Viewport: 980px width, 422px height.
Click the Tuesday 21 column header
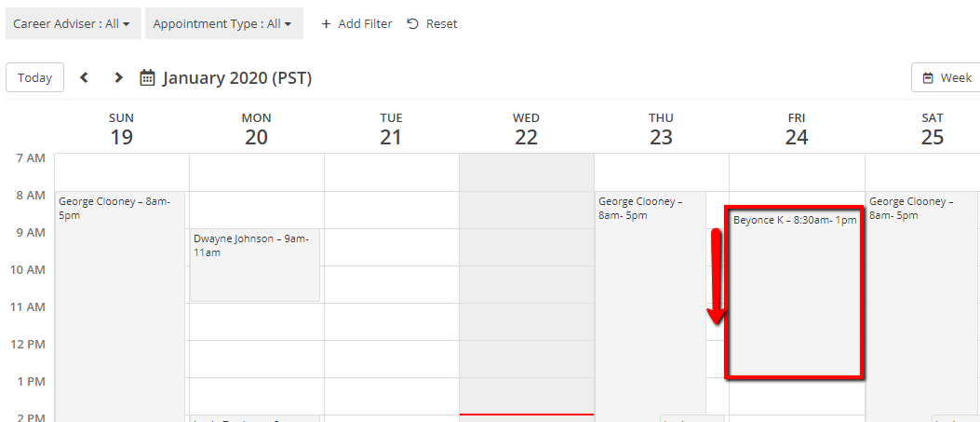pyautogui.click(x=391, y=128)
